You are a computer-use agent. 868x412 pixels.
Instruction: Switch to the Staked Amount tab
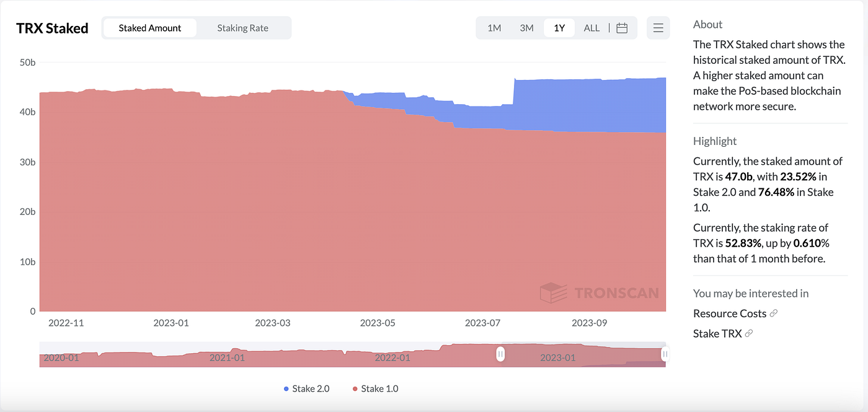(150, 28)
